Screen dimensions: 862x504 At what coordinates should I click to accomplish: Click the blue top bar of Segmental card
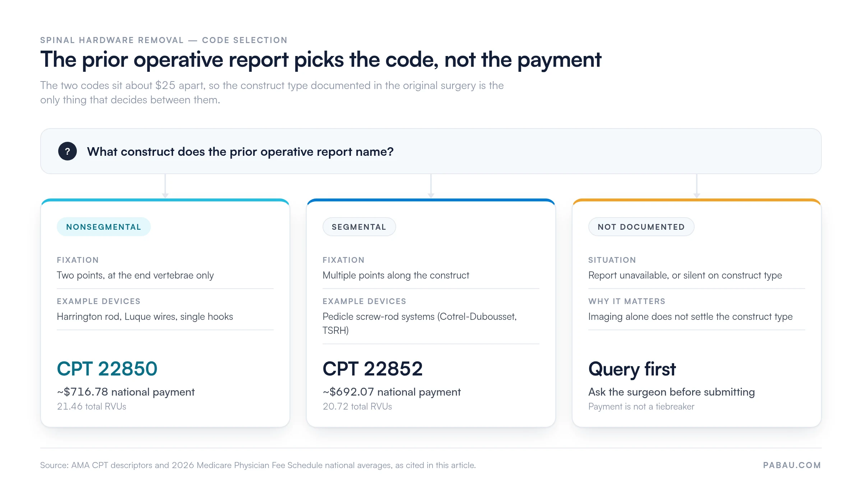[431, 200]
